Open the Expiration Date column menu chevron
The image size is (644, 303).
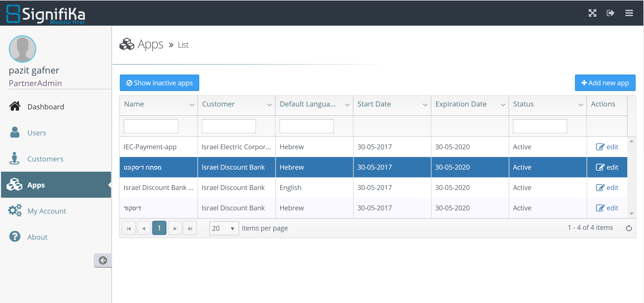coord(503,105)
